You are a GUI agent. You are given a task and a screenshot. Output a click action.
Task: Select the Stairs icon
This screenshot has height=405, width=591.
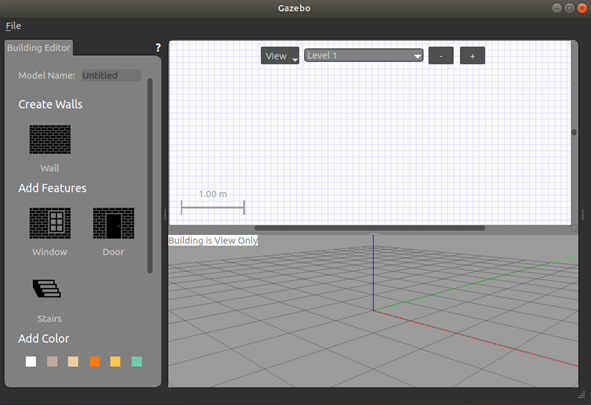click(x=47, y=289)
